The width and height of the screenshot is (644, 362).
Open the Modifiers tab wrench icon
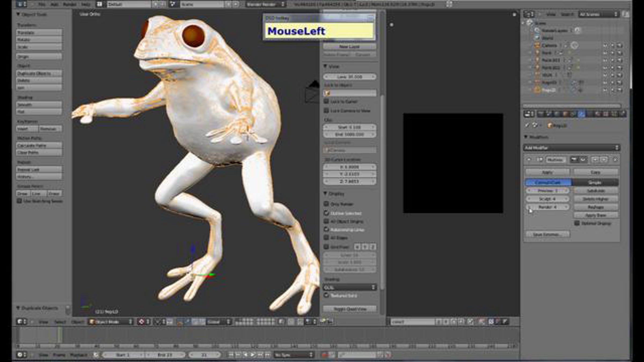point(581,114)
